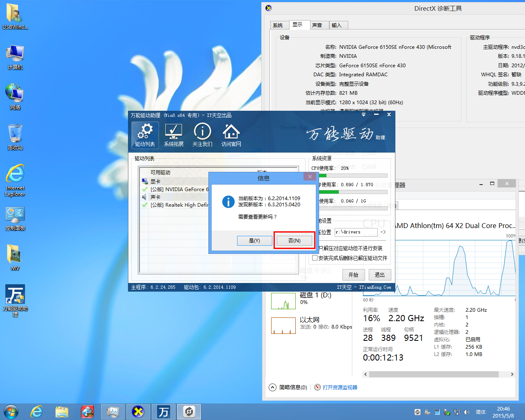Close the 信息 dialog with X
Viewport: 525px width, 420px height.
coord(310,176)
